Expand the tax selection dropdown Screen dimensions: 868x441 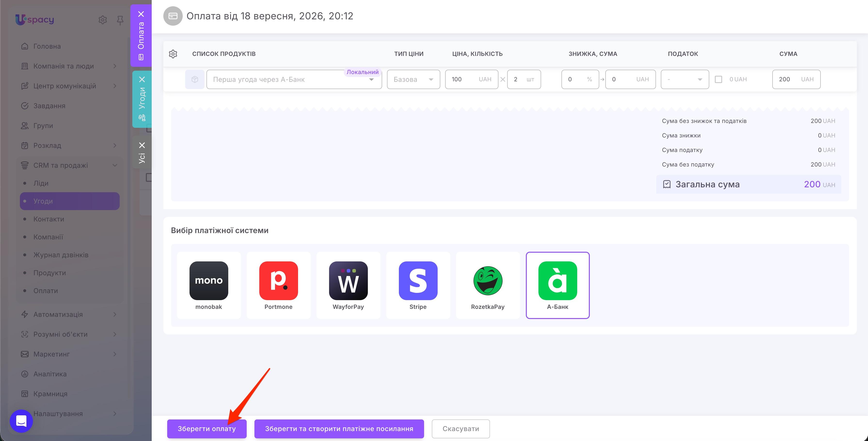point(685,79)
